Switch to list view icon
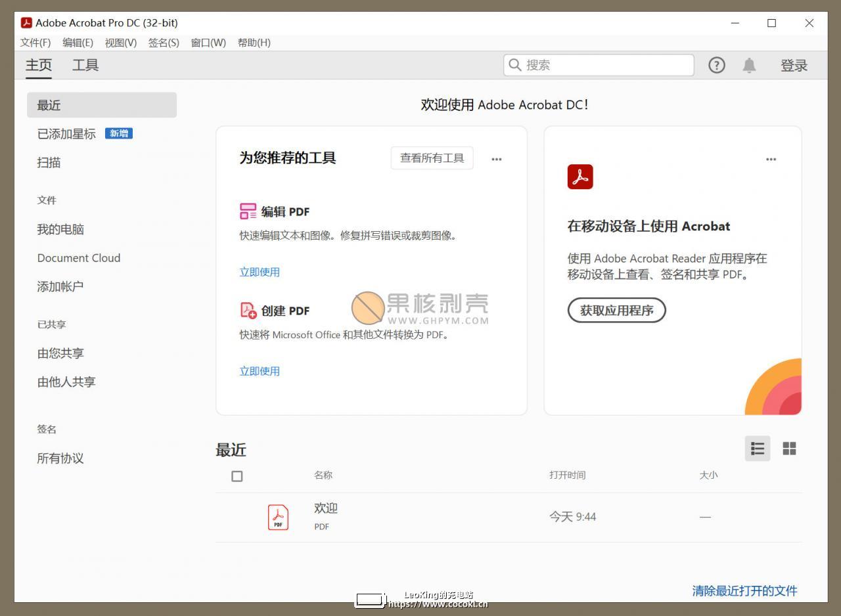 pos(758,449)
